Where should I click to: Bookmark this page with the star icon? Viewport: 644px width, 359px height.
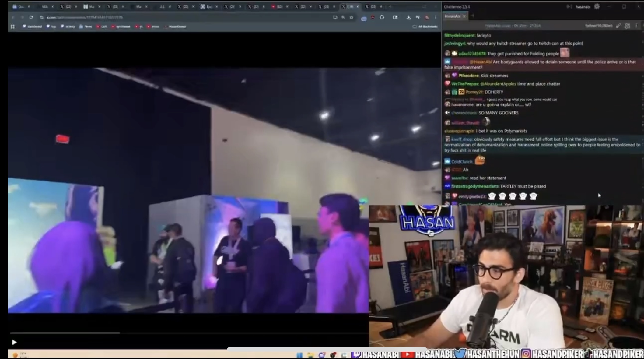(x=351, y=17)
